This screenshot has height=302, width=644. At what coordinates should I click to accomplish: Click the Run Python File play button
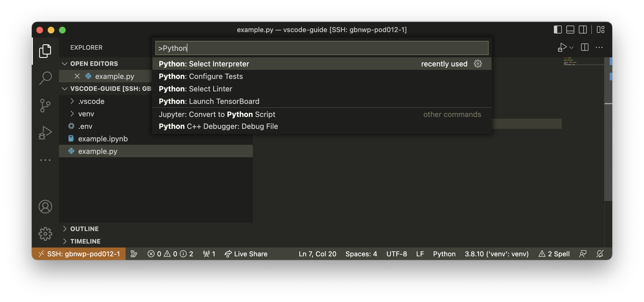[563, 47]
